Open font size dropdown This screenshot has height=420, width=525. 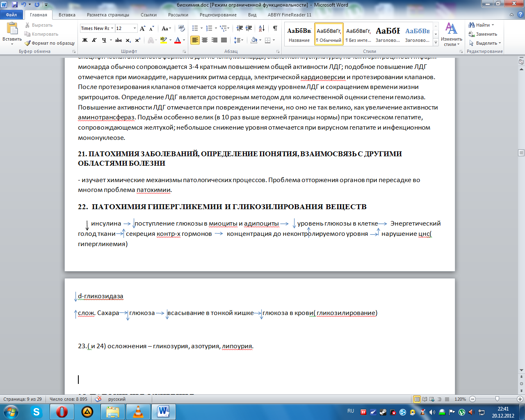pos(135,28)
